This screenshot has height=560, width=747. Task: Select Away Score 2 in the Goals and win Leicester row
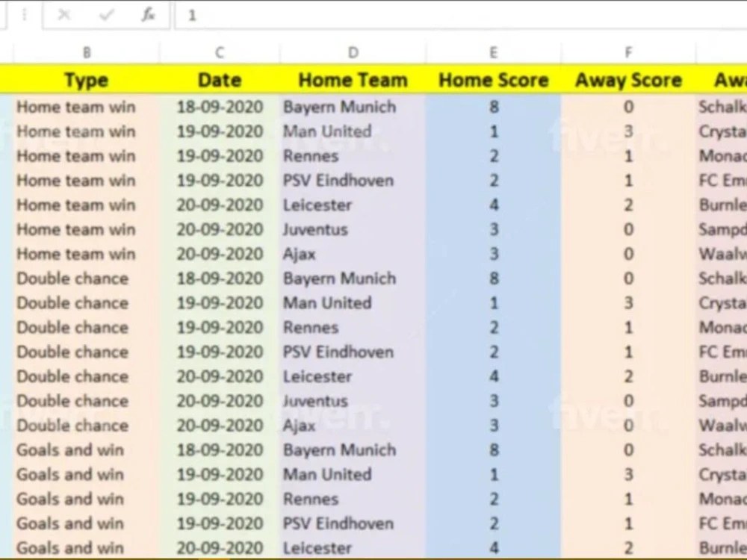(x=628, y=547)
